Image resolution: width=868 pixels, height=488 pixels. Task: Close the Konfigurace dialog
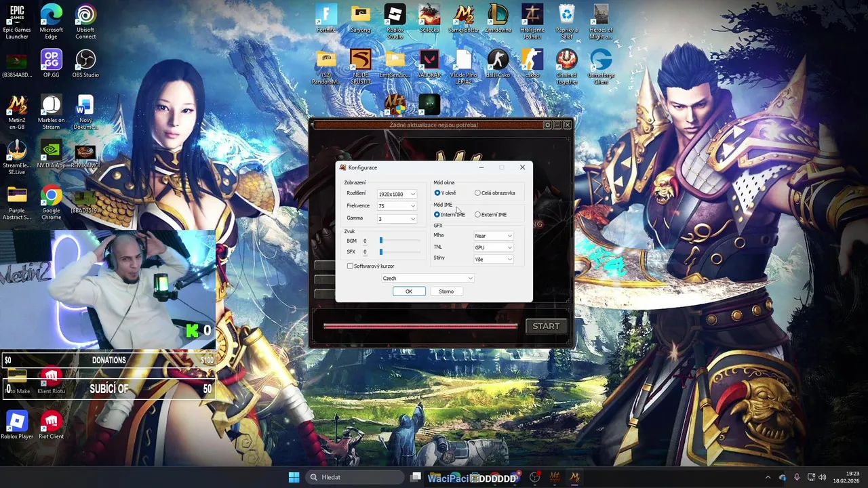tap(522, 167)
